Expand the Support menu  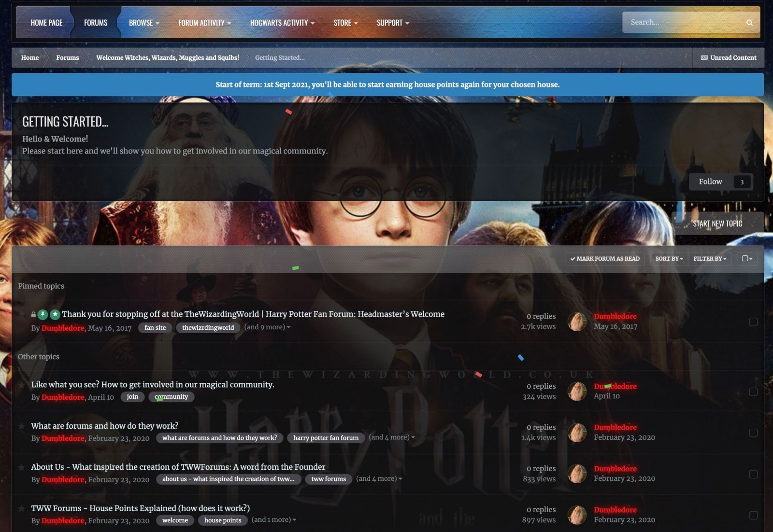[x=393, y=23]
